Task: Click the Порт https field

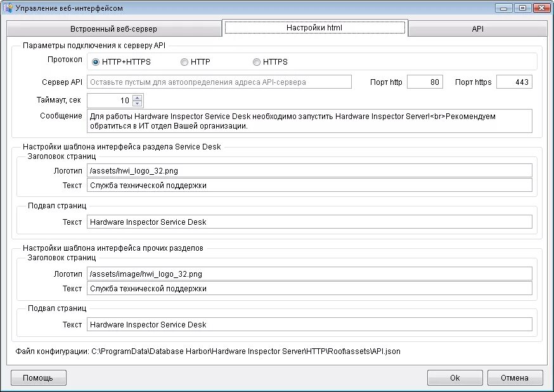Action: [514, 82]
